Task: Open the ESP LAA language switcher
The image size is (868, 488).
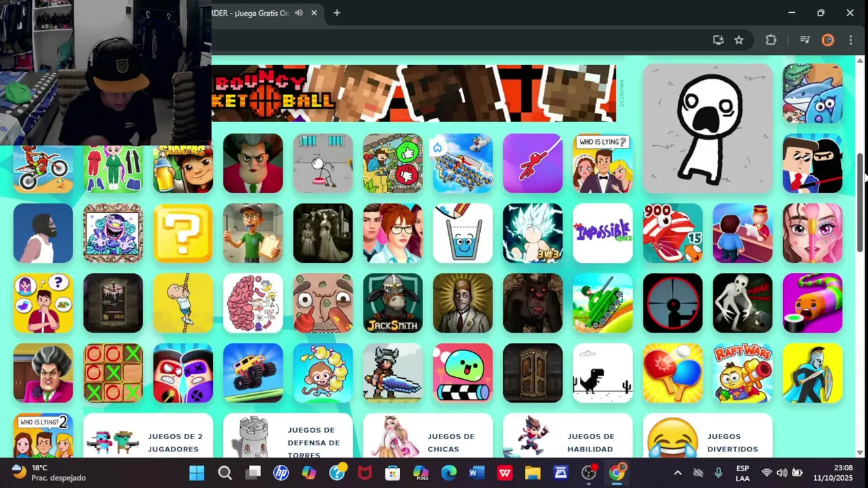Action: click(x=743, y=472)
